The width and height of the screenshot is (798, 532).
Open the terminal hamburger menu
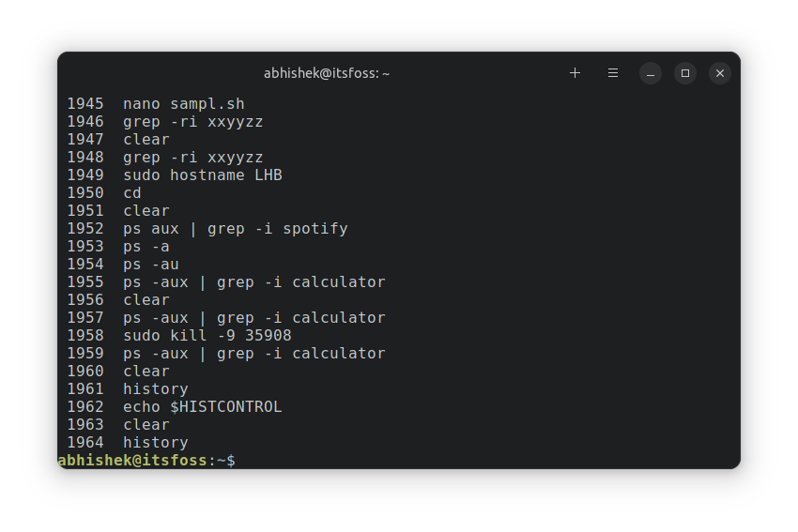[613, 73]
